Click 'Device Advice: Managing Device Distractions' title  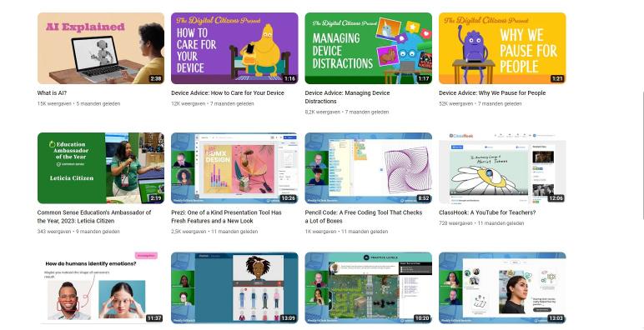click(x=347, y=97)
